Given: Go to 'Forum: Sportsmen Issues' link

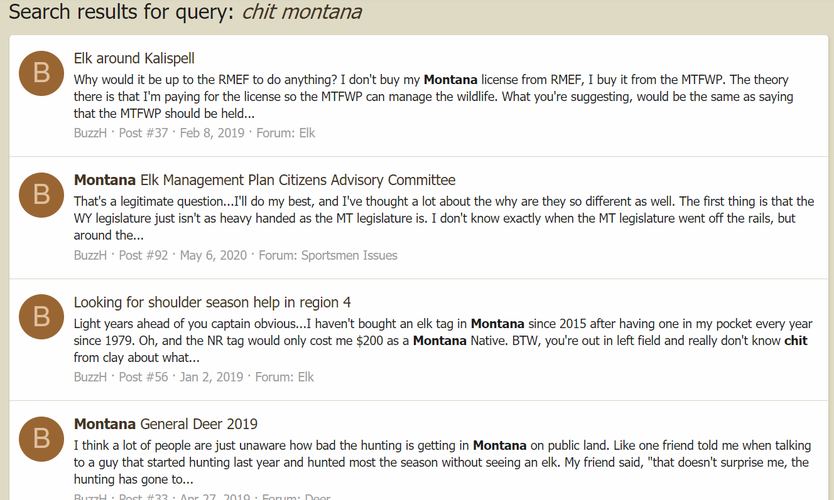Looking at the screenshot, I should coord(328,255).
